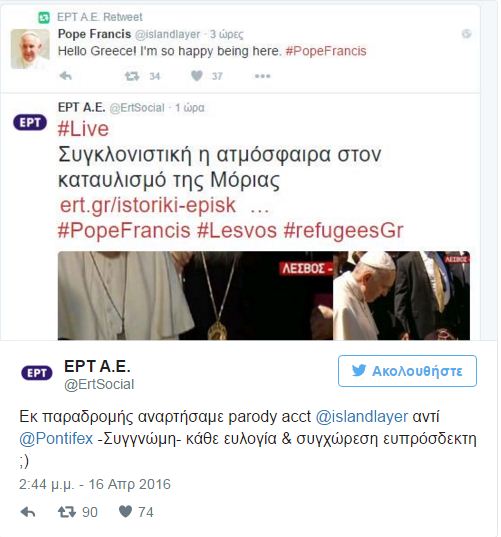This screenshot has width=501, height=537.
Task: Retweet the ERT apology tweet
Action: click(x=67, y=512)
